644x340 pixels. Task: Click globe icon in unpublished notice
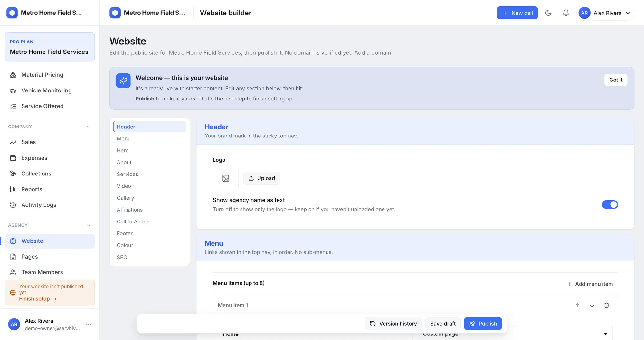coord(13,293)
